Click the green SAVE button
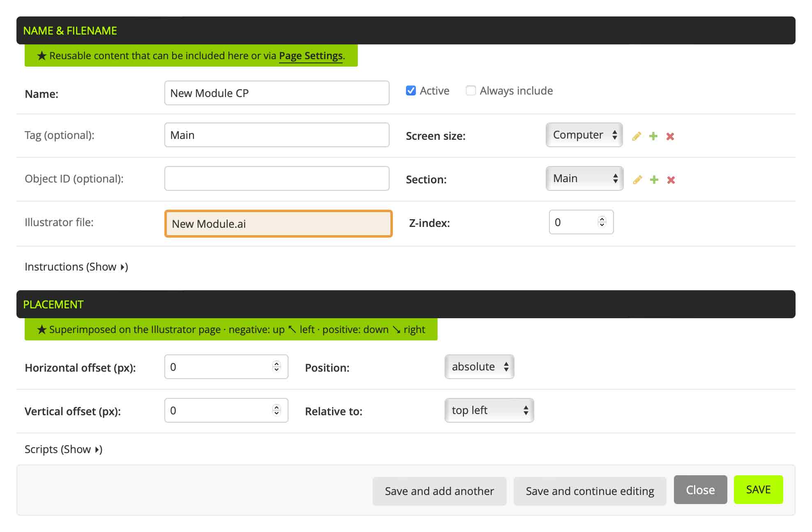Screen dimensions: 812x532 [758, 490]
